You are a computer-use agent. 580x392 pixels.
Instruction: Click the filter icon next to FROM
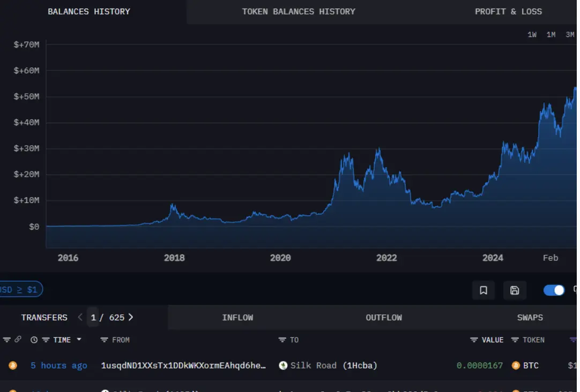pyautogui.click(x=105, y=340)
